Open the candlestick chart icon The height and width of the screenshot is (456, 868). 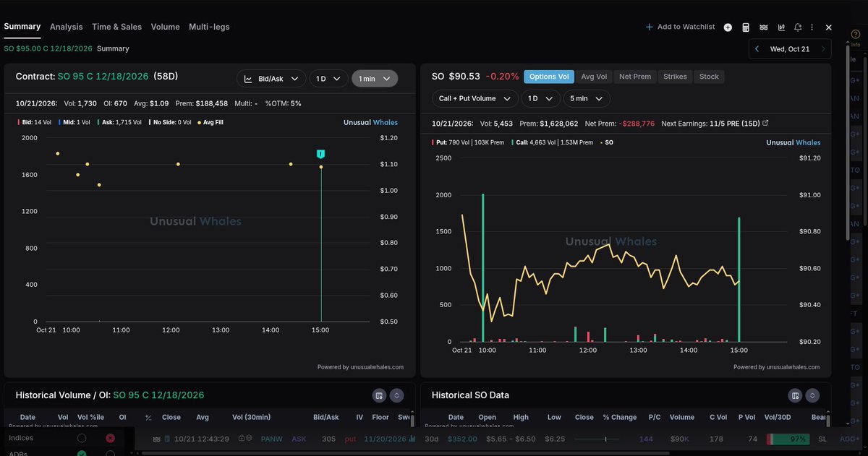781,27
